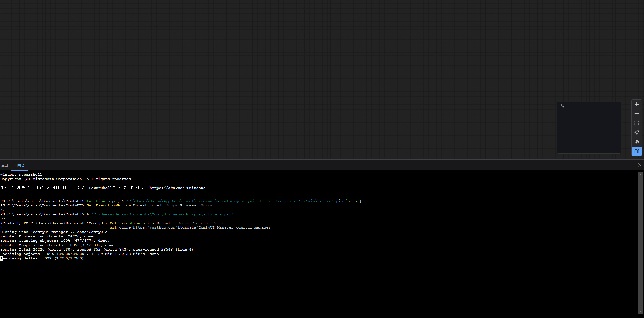This screenshot has height=318, width=644.
Task: Open the aka.ms/PSWindows link
Action: [177, 188]
